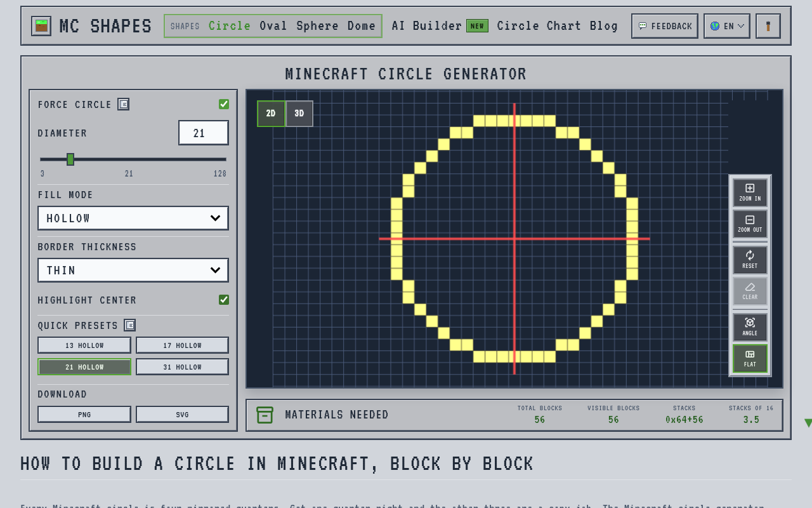This screenshot has width=812, height=508.
Task: Open the Feedback form
Action: point(665,26)
